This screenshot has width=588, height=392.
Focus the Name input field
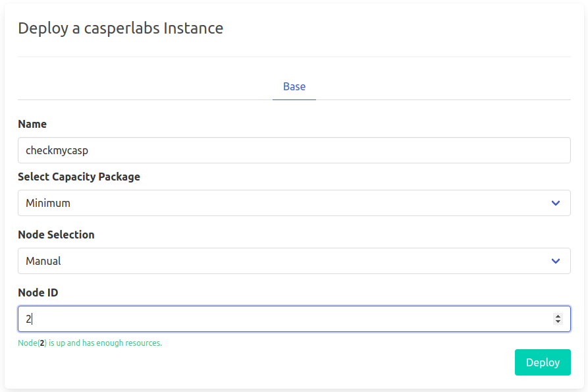click(294, 150)
